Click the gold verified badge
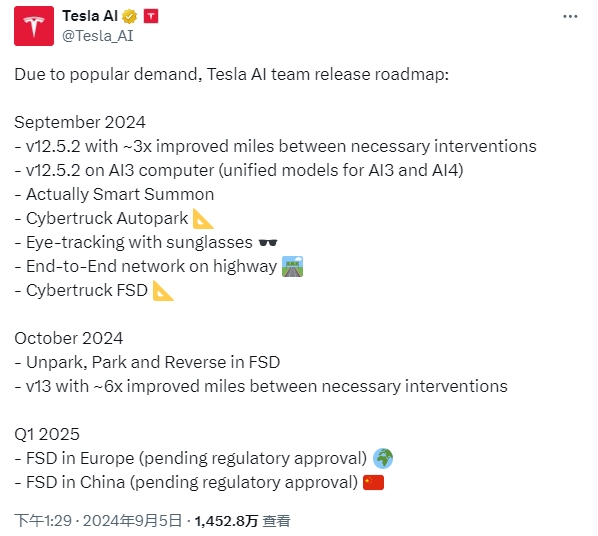Image resolution: width=598 pixels, height=536 pixels. [130, 16]
